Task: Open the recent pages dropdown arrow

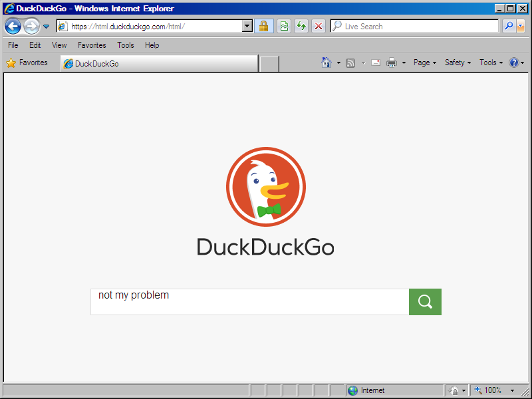Action: pyautogui.click(x=47, y=27)
